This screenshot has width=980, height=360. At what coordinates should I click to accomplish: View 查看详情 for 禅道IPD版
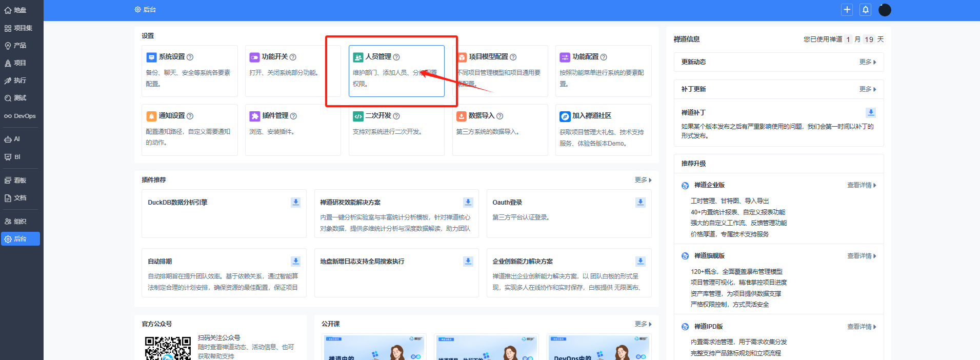pos(862,327)
